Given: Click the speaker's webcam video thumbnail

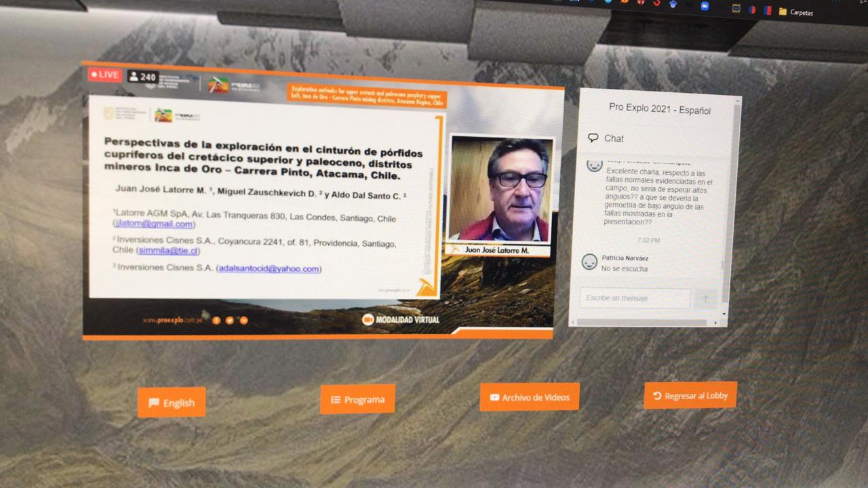Looking at the screenshot, I should [x=501, y=190].
